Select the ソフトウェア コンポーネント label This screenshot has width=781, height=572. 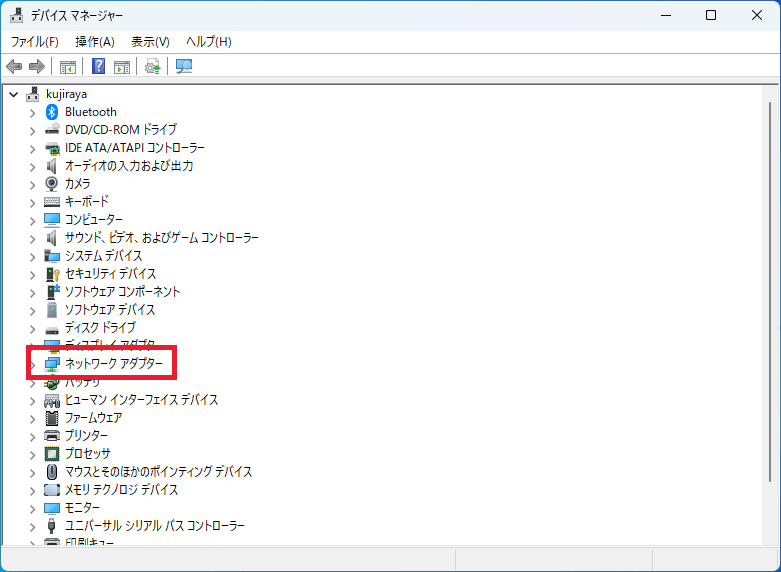coord(123,291)
